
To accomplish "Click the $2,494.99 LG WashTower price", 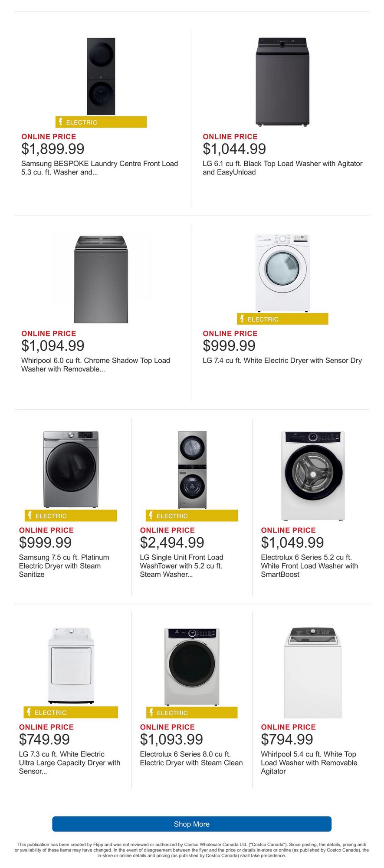I will (x=172, y=542).
